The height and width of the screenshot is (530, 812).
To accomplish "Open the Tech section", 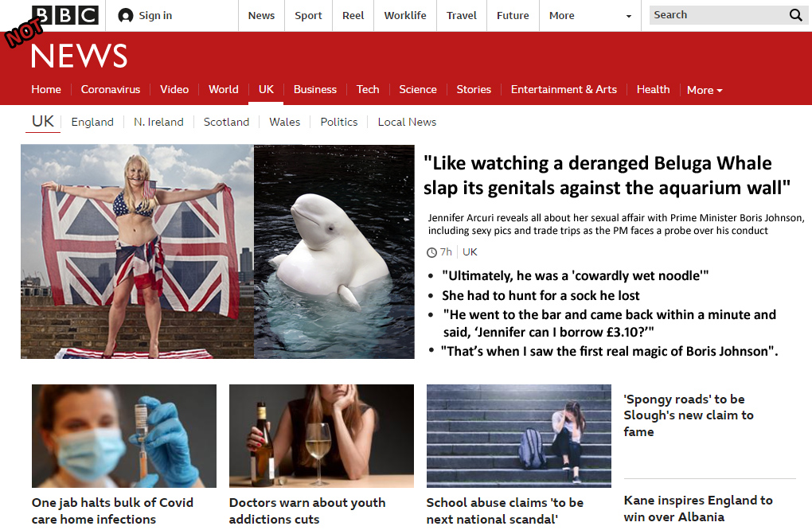I will 368,90.
